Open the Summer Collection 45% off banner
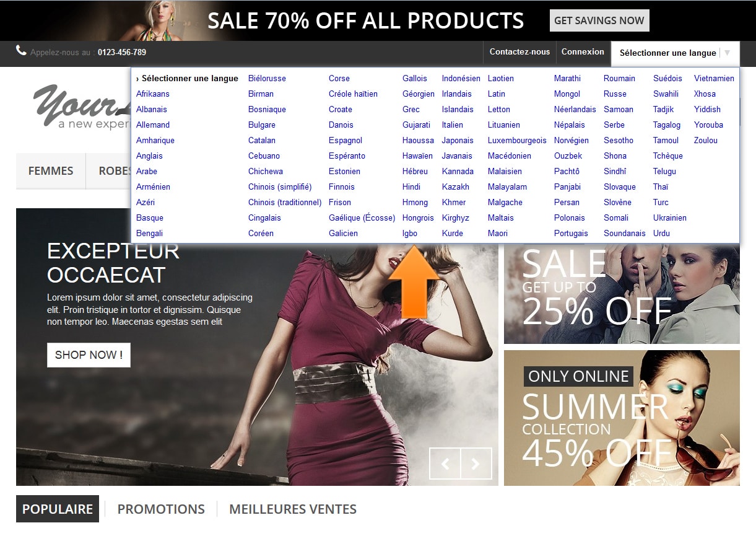Image resolution: width=756 pixels, height=541 pixels. pyautogui.click(x=622, y=418)
